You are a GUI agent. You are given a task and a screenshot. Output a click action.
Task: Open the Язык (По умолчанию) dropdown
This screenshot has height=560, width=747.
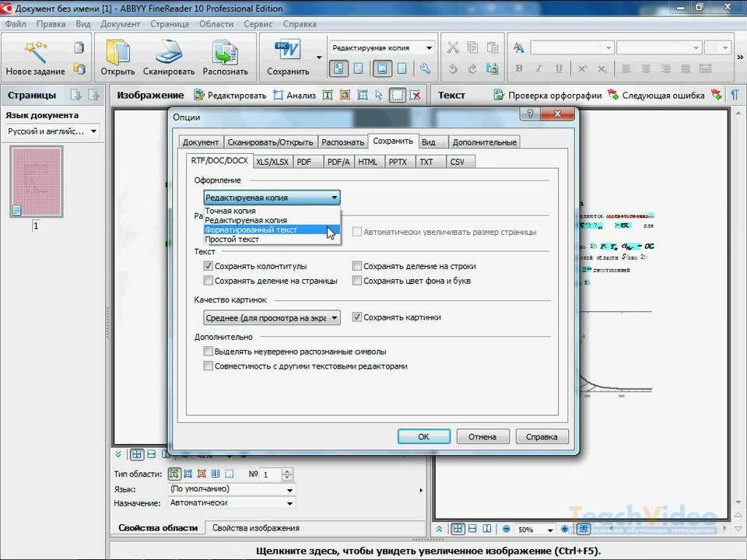(232, 489)
